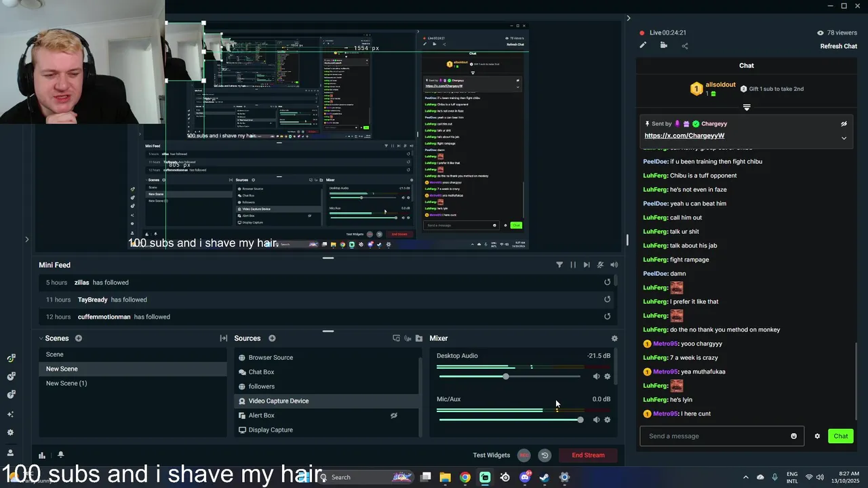
Task: Click the REC record button
Action: click(524, 455)
